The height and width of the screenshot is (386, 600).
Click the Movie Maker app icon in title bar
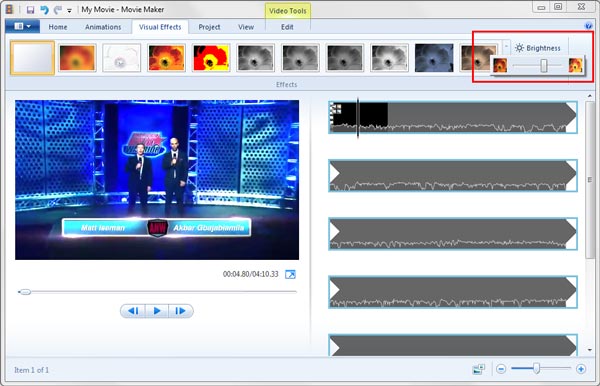pyautogui.click(x=10, y=9)
